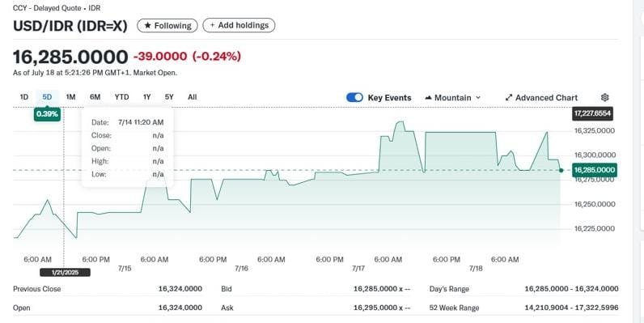The image size is (644, 323).
Task: Switch to the 1M time range
Action: click(70, 97)
